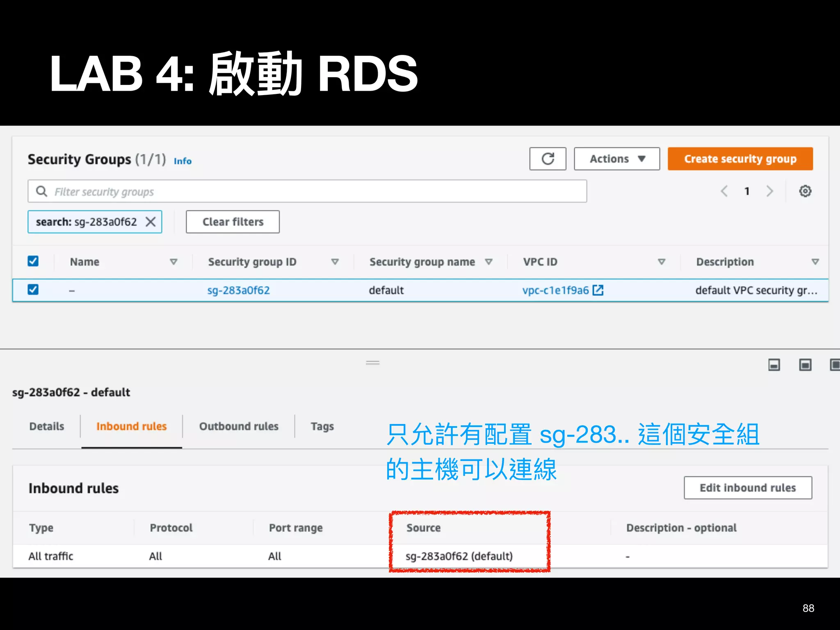Click the Source column header
Image resolution: width=840 pixels, height=630 pixels.
(423, 528)
